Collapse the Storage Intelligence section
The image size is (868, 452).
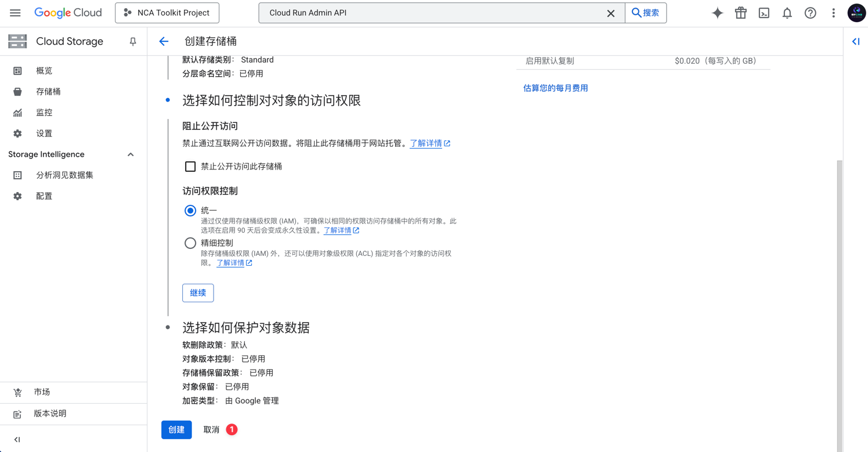tap(131, 154)
